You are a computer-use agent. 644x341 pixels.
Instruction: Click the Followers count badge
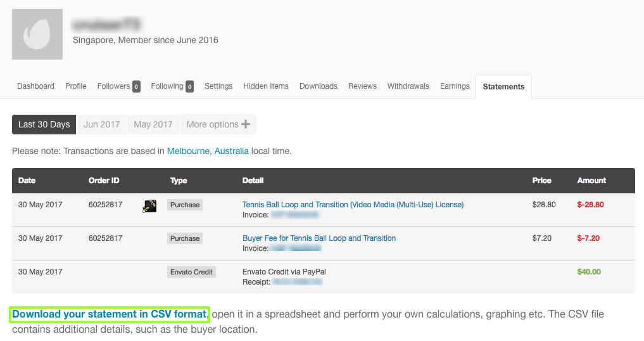[136, 87]
